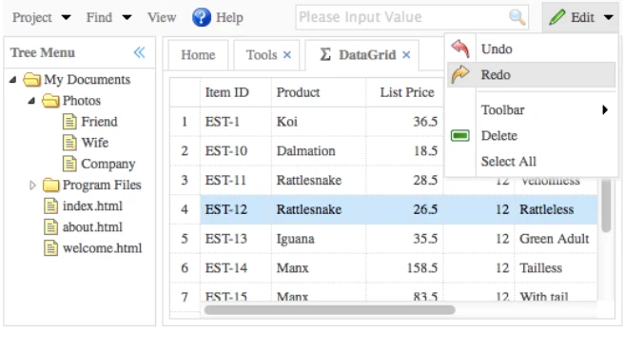Click the View menu button
644x353 pixels.
point(162,17)
